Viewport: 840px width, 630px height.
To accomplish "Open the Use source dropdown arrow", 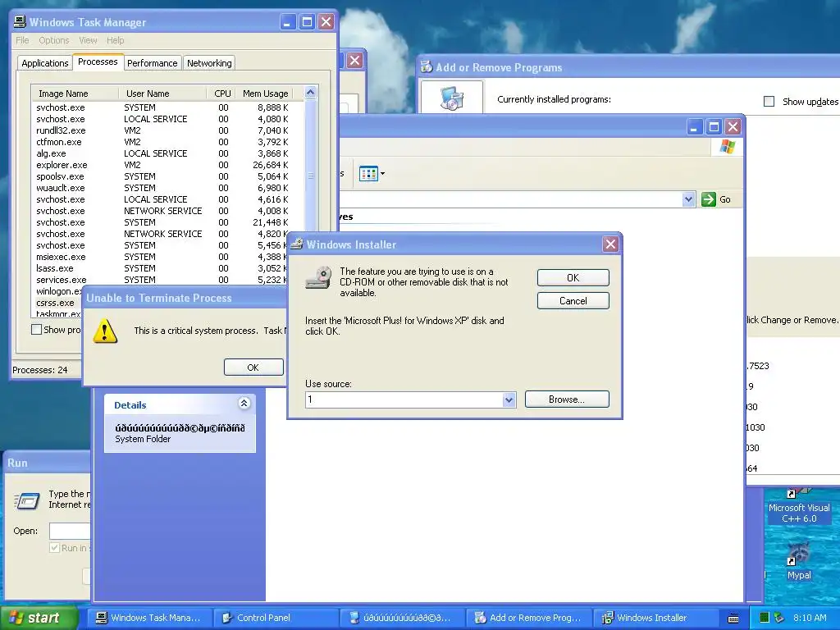I will 509,399.
